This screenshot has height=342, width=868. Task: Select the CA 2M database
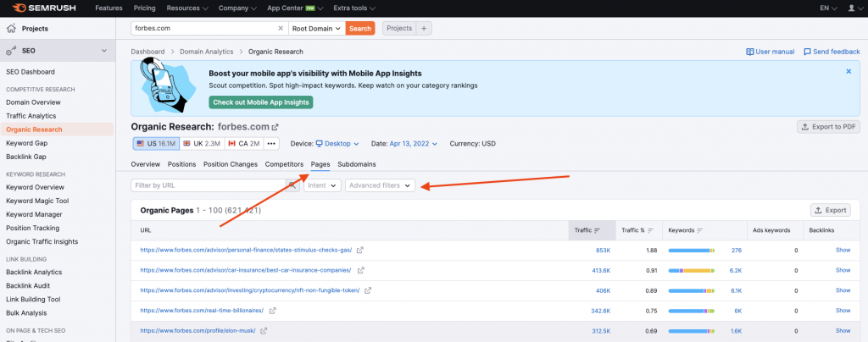coord(244,143)
